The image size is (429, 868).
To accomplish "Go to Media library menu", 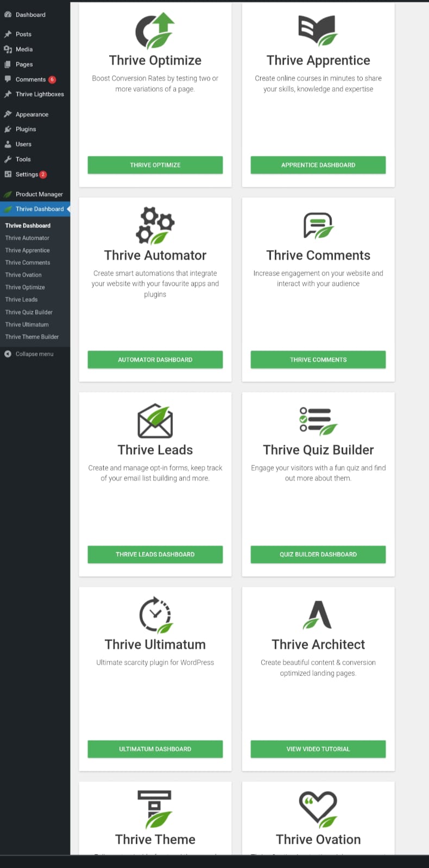I will tap(24, 49).
